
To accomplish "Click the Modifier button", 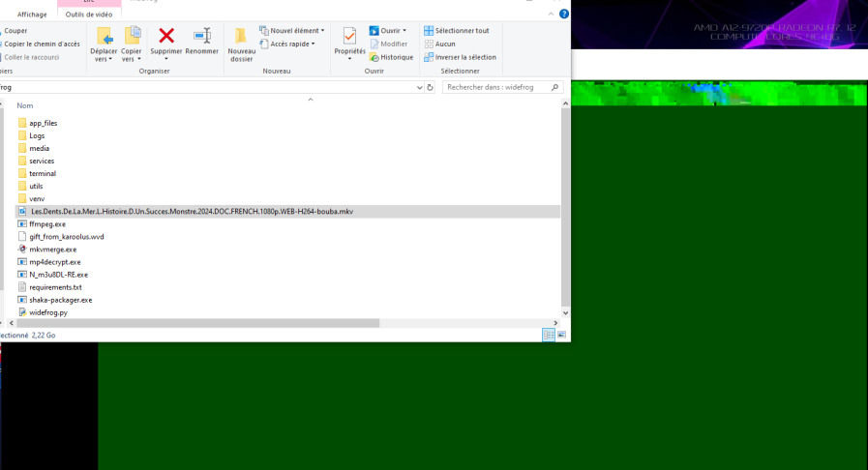I will (389, 44).
